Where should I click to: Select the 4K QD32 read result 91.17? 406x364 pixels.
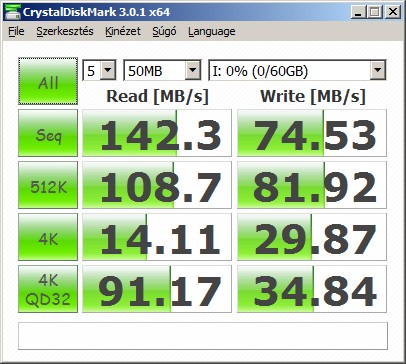(x=157, y=289)
